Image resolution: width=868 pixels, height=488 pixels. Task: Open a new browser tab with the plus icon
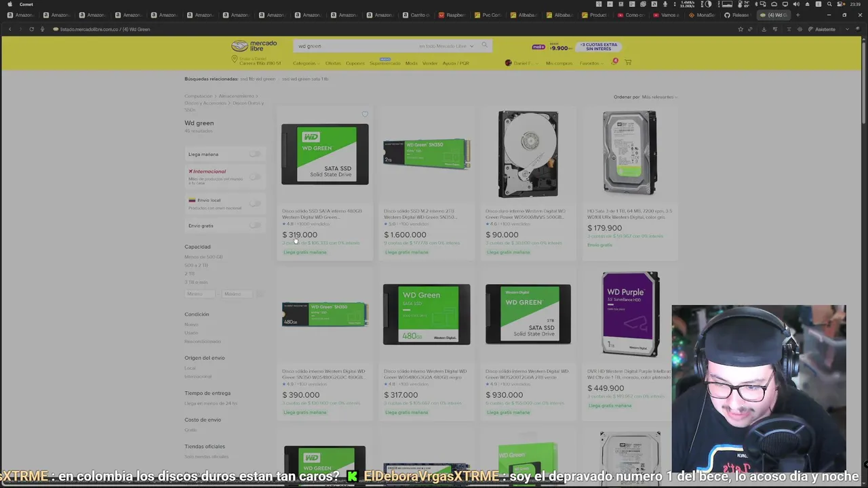pos(797,15)
